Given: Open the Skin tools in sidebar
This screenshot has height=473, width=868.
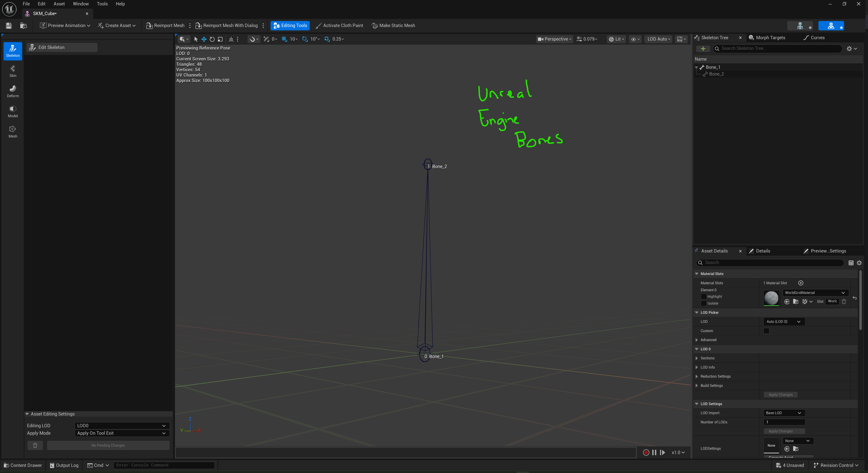Looking at the screenshot, I should (13, 71).
